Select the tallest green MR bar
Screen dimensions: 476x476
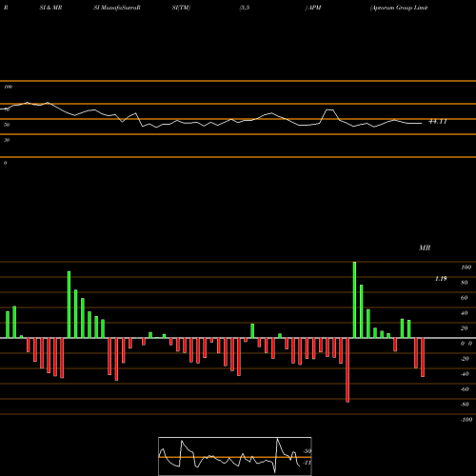pyautogui.click(x=354, y=300)
